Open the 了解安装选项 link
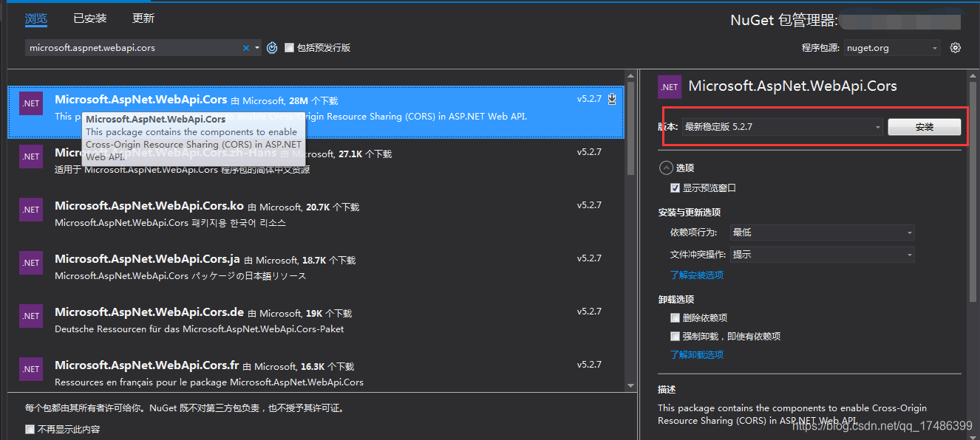 tap(697, 275)
